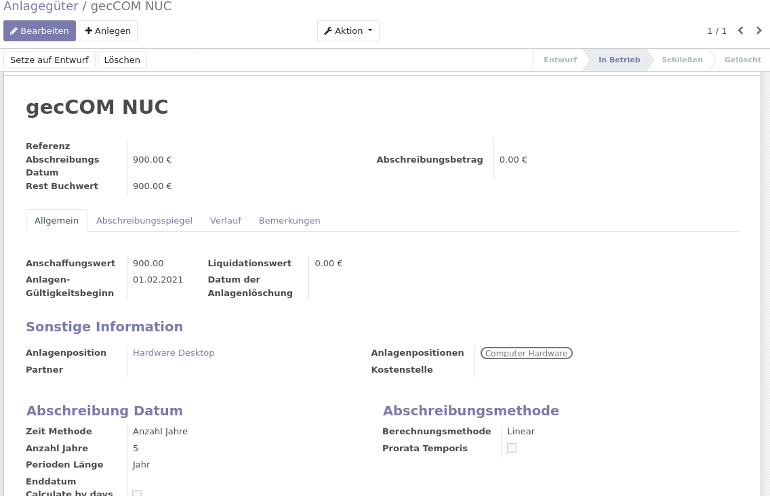
Task: Select the Gelöscht status stage
Action: (742, 60)
